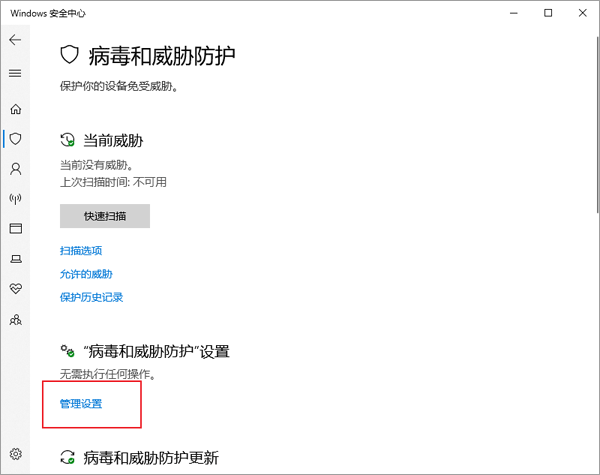Select the shield icon in the sidebar
Image resolution: width=600 pixels, height=475 pixels.
pos(15,138)
